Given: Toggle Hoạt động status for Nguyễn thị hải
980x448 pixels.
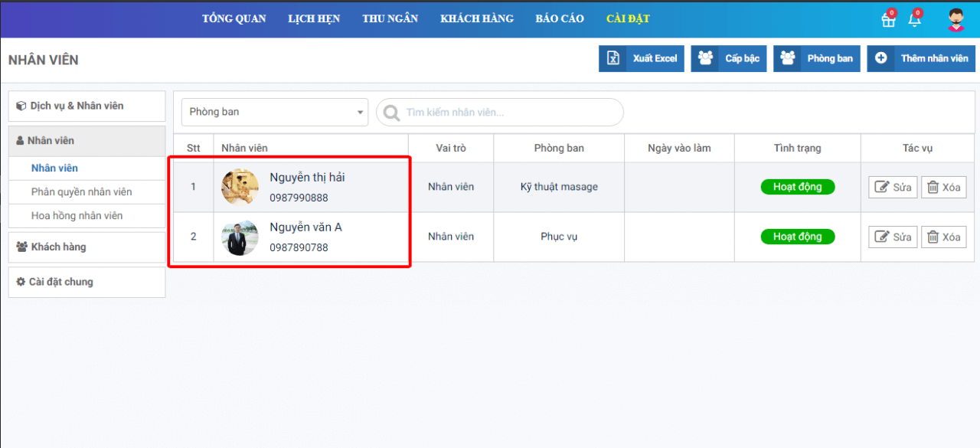Looking at the screenshot, I should 797,187.
